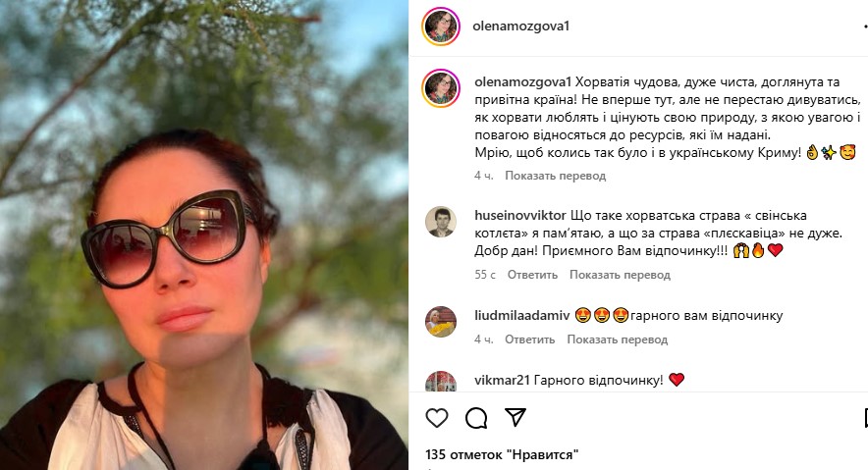Open olenamozgova1 avatar beside the caption
This screenshot has width=868, height=470.
pyautogui.click(x=441, y=88)
